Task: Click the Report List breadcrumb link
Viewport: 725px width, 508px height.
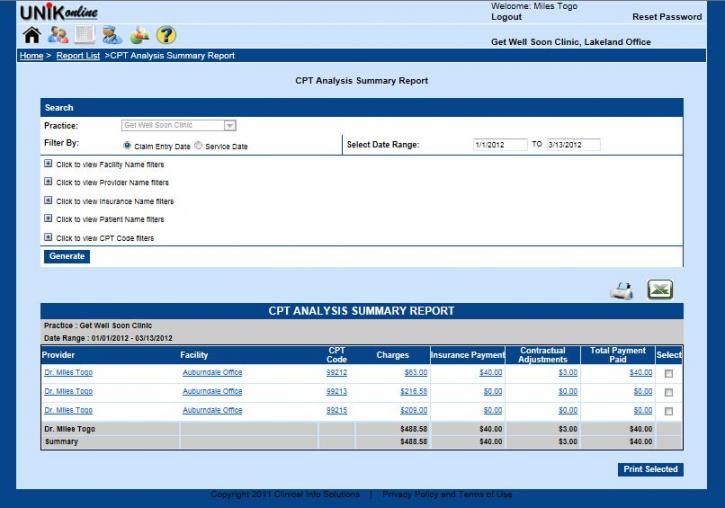Action: point(78,56)
